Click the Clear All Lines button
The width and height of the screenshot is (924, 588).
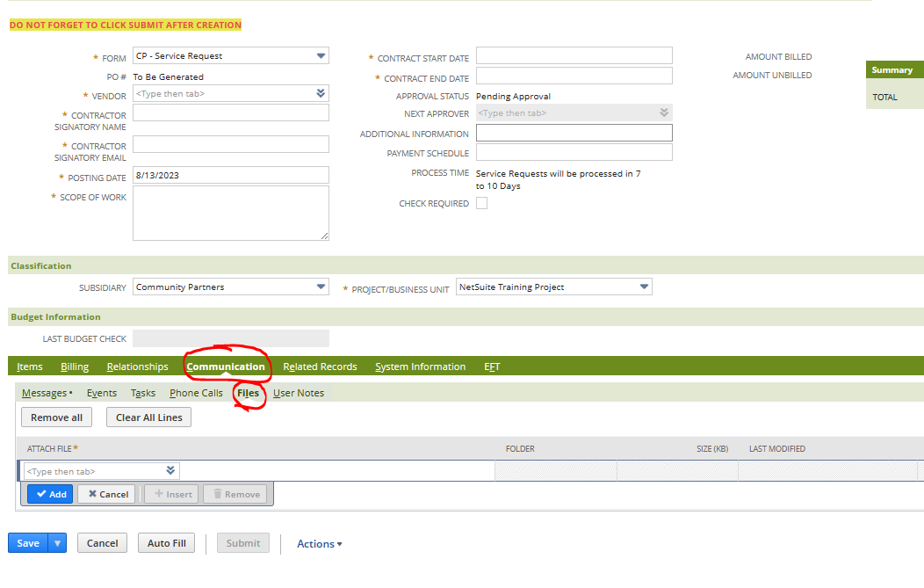[148, 417]
